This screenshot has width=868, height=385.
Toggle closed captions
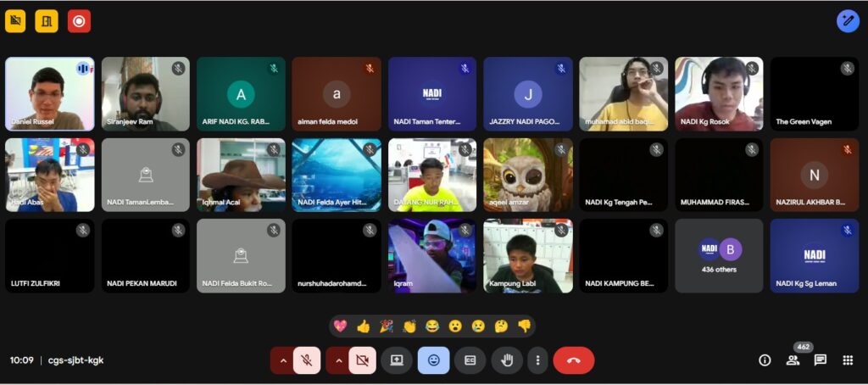[470, 360]
